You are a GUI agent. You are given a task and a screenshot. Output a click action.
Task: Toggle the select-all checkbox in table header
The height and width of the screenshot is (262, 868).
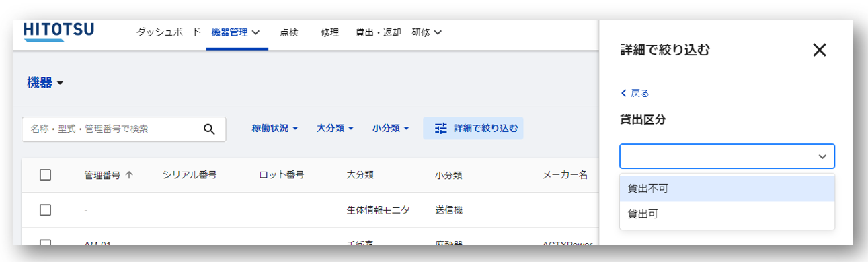click(45, 175)
